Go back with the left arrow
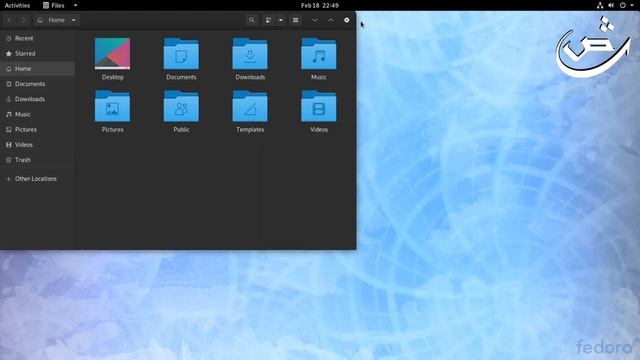The height and width of the screenshot is (360, 640). coord(10,20)
